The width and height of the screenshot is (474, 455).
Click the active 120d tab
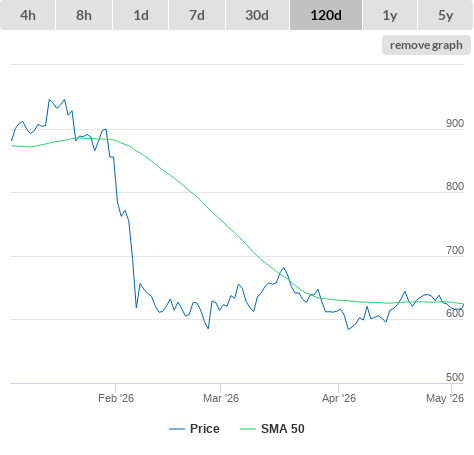326,15
